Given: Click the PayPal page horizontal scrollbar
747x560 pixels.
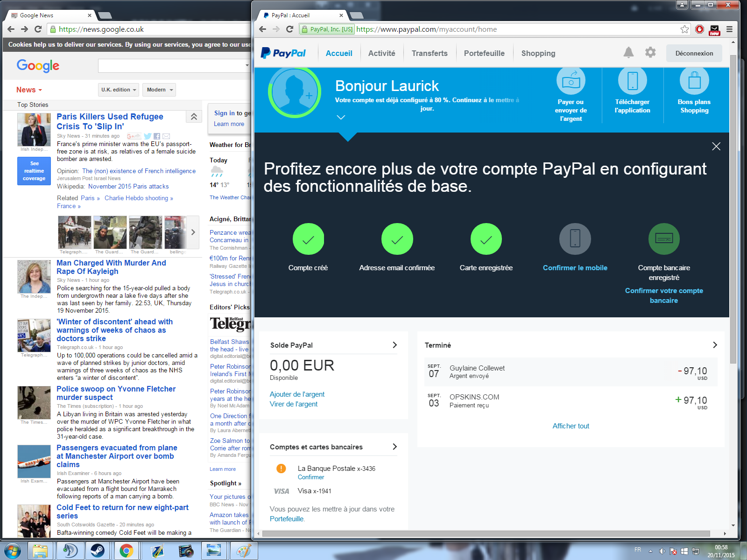Looking at the screenshot, I should (486, 533).
